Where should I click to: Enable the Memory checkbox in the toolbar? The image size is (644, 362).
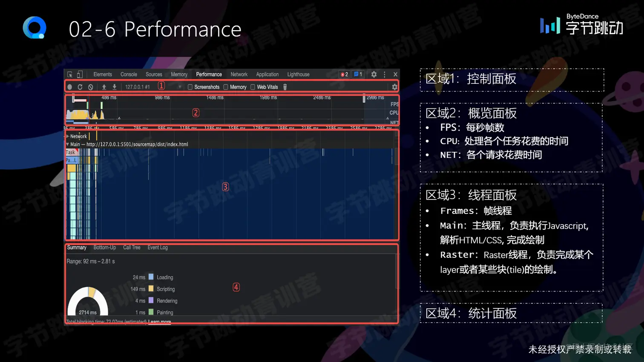click(x=226, y=87)
